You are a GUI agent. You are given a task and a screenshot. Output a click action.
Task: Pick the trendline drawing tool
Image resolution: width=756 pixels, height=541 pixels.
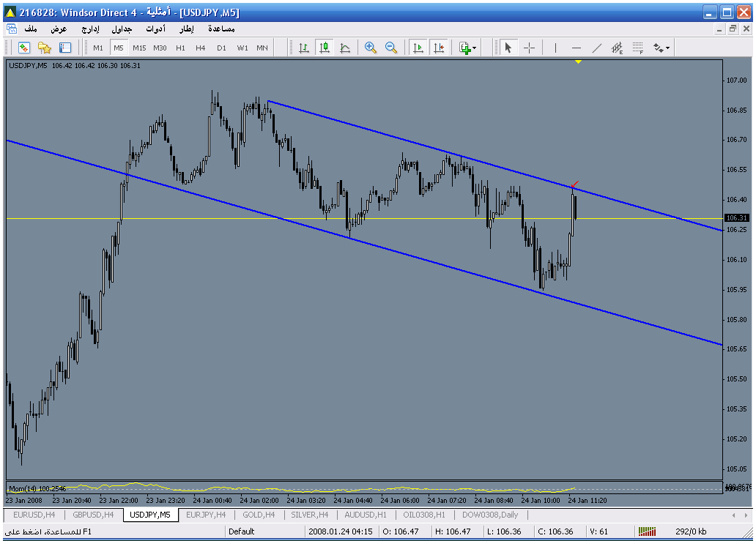point(597,48)
